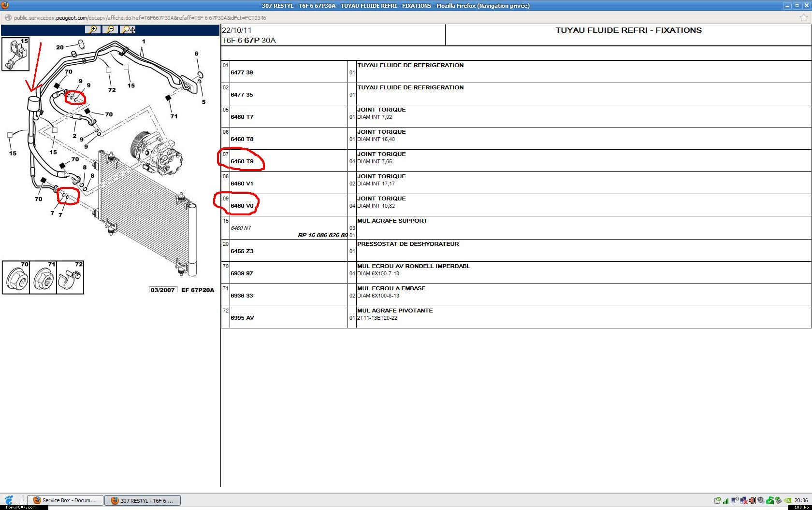
Task: Switch to the Service Box taskbar window
Action: click(65, 500)
